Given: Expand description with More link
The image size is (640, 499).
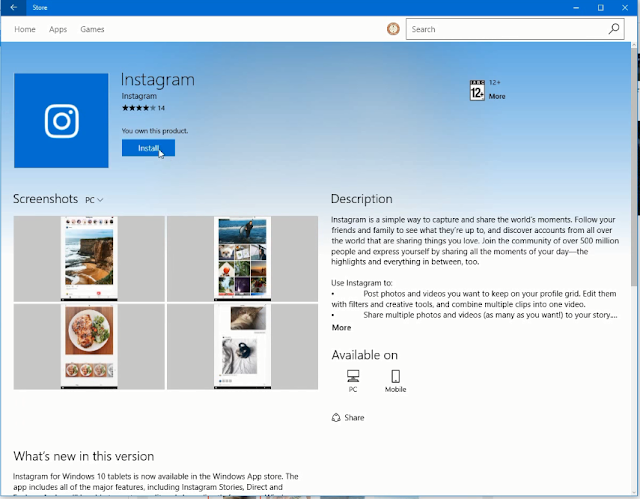Looking at the screenshot, I should pyautogui.click(x=341, y=328).
